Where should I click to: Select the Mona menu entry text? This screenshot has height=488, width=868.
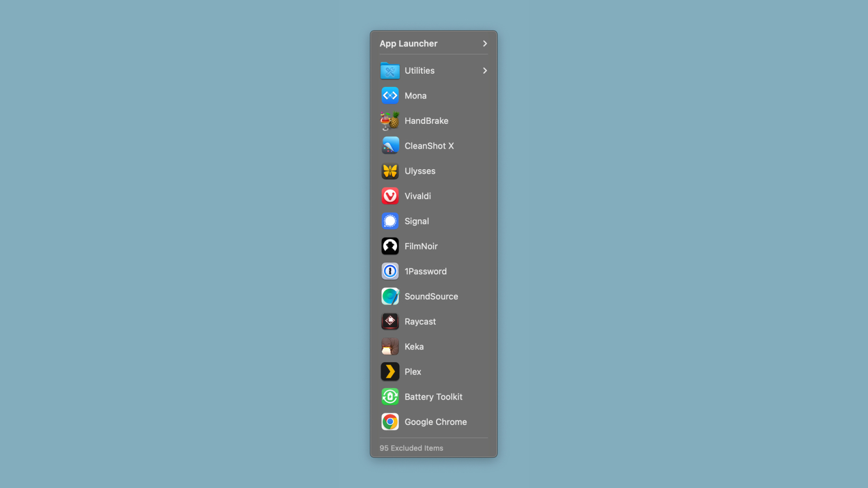415,96
